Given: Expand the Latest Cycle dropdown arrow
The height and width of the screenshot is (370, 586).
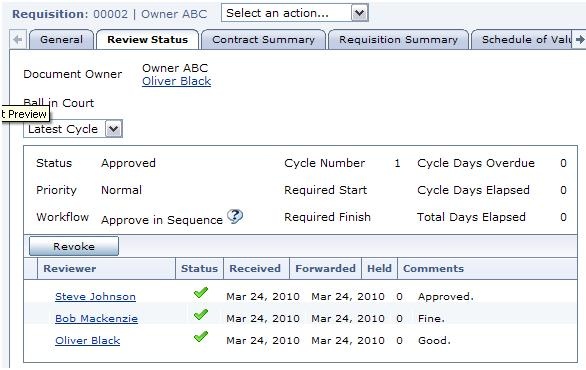Looking at the screenshot, I should pyautogui.click(x=114, y=129).
